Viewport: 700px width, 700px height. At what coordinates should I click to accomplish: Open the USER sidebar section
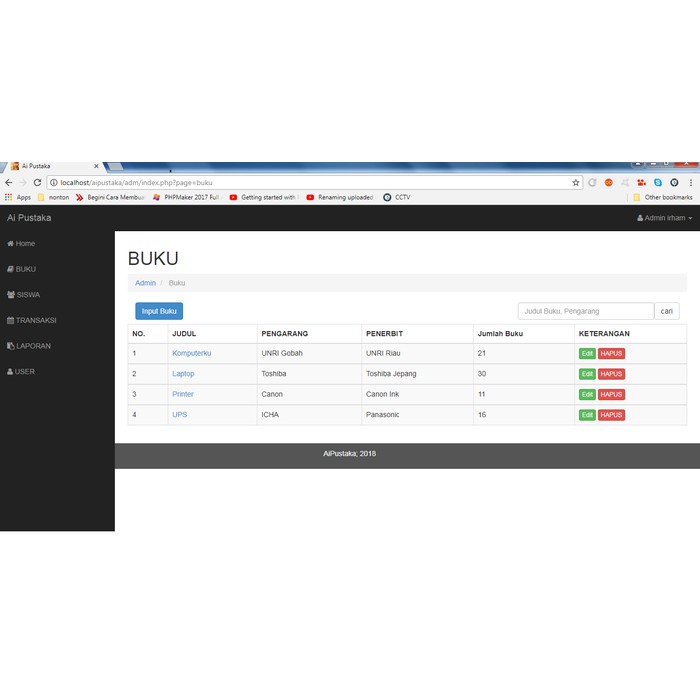(x=22, y=372)
